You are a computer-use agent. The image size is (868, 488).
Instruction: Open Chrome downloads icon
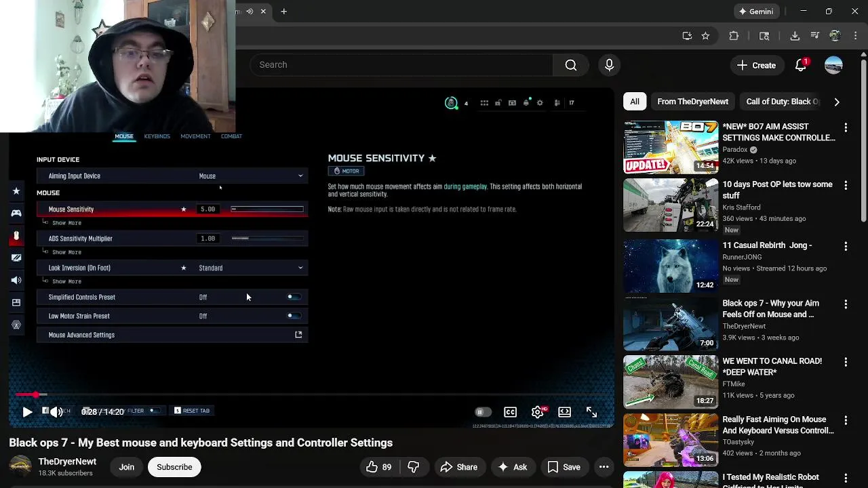pyautogui.click(x=795, y=36)
